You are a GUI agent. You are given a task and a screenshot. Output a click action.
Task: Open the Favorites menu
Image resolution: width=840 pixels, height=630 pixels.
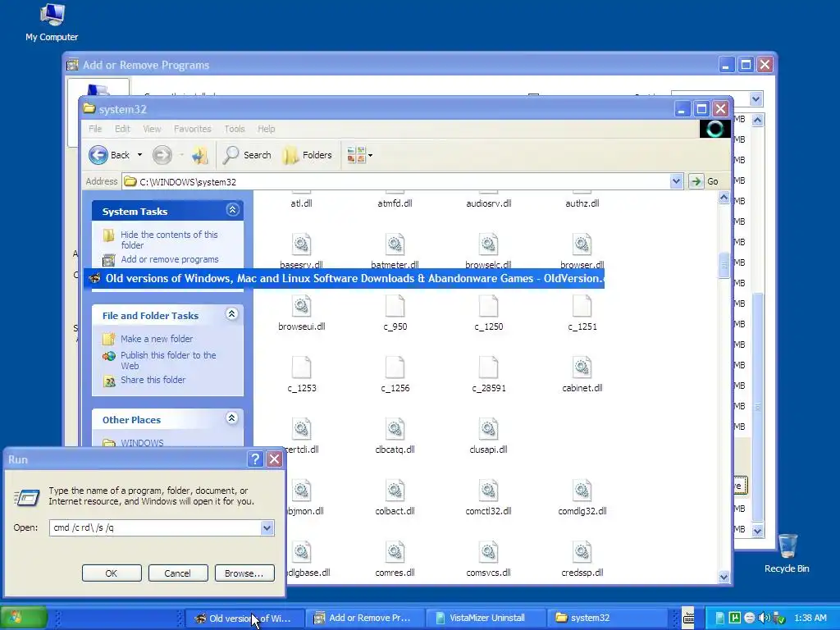pyautogui.click(x=192, y=129)
